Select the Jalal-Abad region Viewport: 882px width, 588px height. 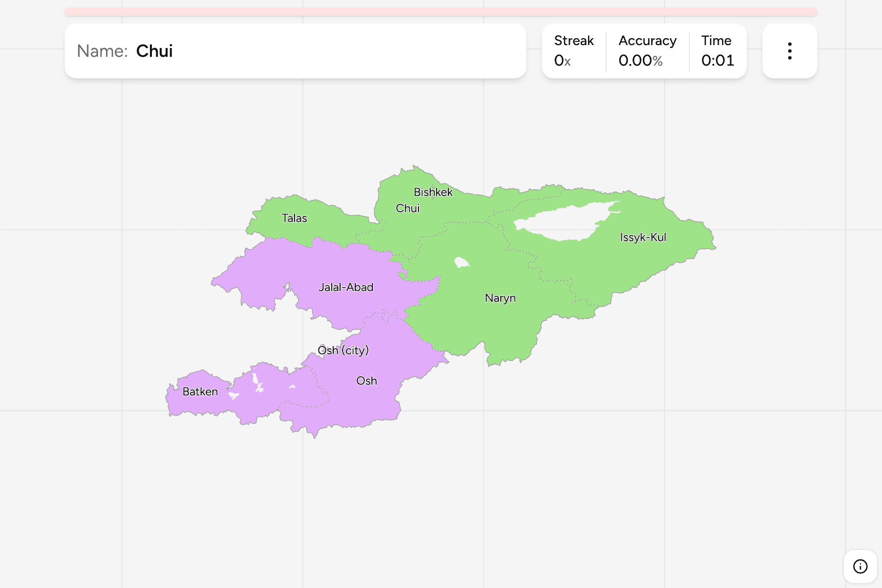coord(346,287)
